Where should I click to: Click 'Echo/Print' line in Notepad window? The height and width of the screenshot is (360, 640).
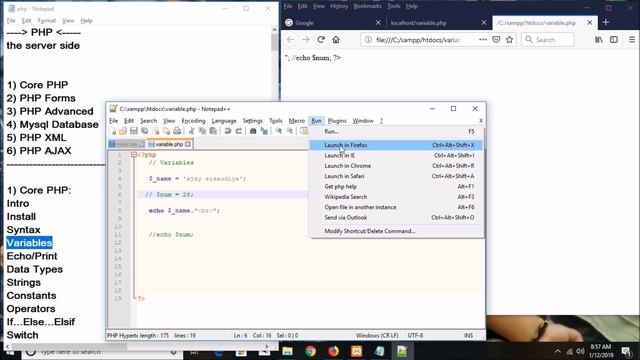tap(32, 256)
